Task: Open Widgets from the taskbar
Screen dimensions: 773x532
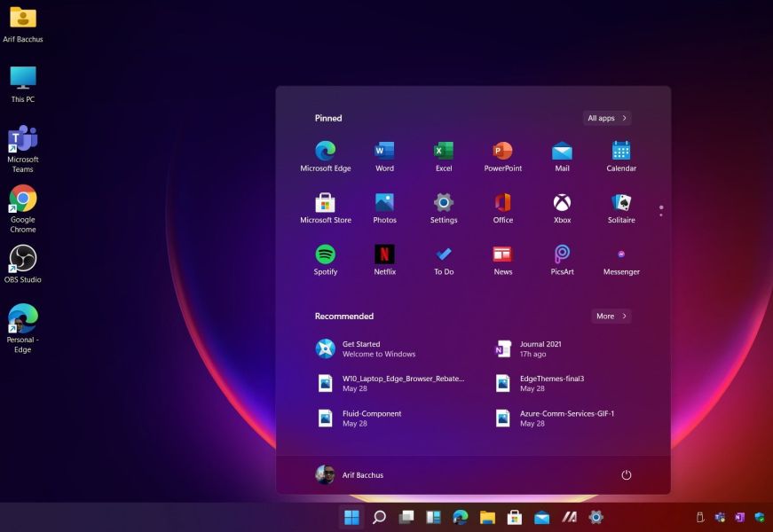Action: point(433,517)
